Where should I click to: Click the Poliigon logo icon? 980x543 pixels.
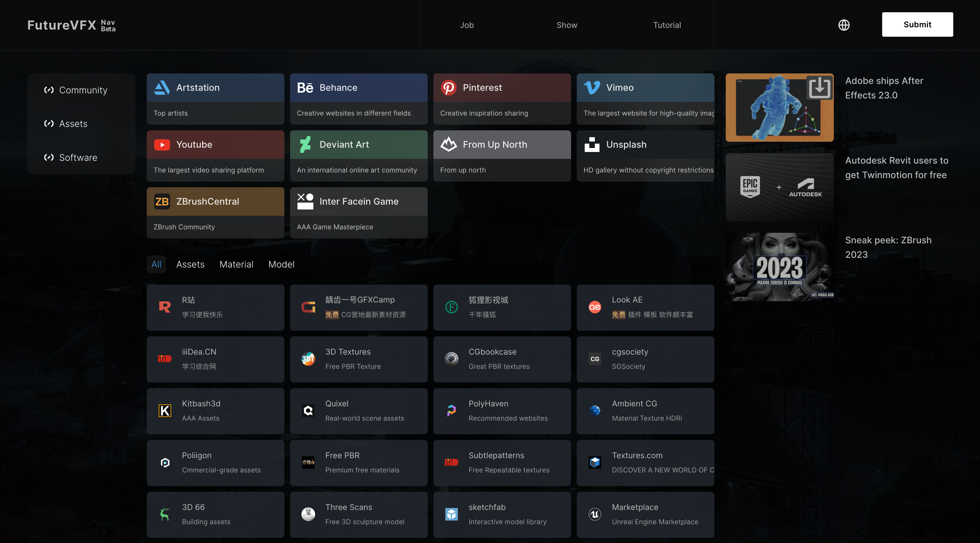(165, 462)
